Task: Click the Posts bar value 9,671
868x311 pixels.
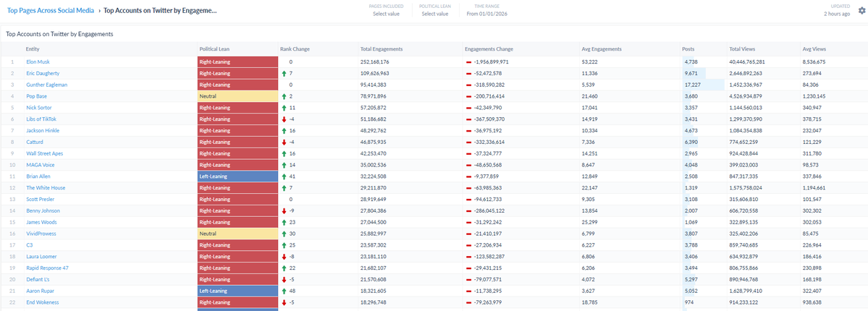Action: (691, 74)
